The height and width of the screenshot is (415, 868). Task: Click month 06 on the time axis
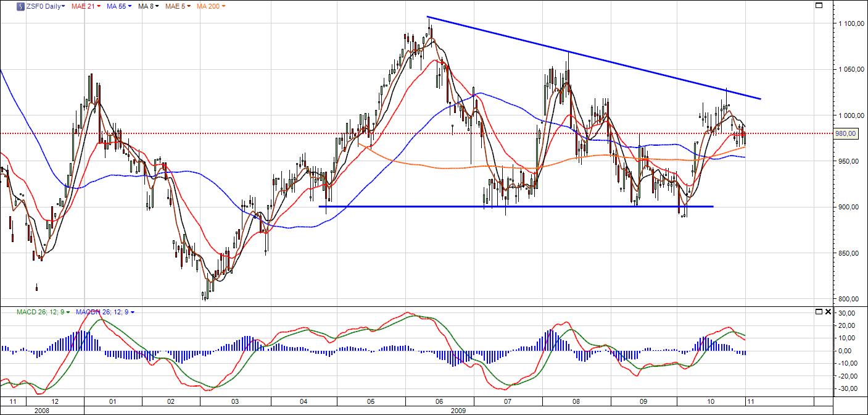[x=439, y=401]
